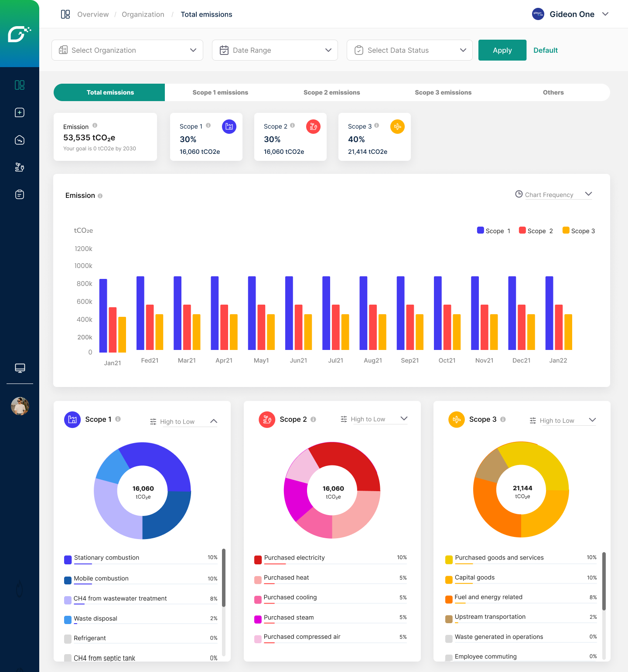The width and height of the screenshot is (628, 672).
Task: Click the Default link
Action: [x=546, y=50]
